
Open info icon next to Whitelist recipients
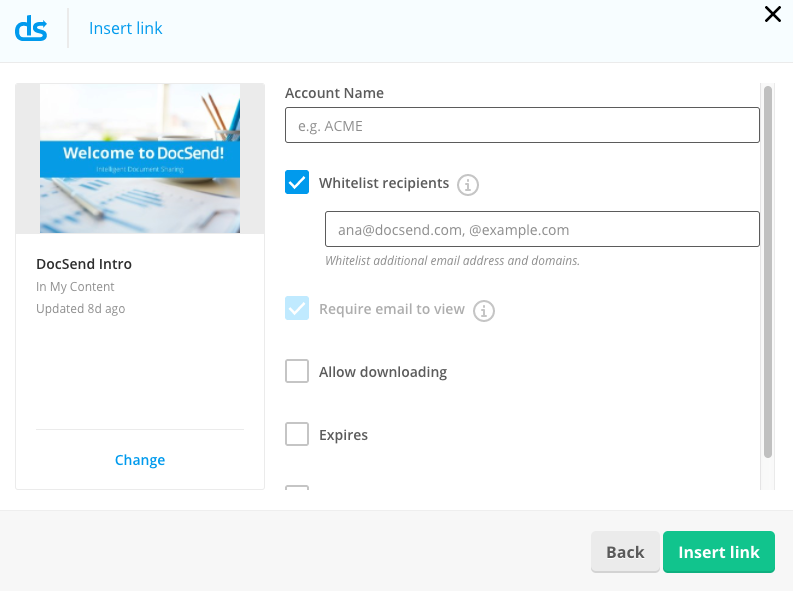click(468, 185)
